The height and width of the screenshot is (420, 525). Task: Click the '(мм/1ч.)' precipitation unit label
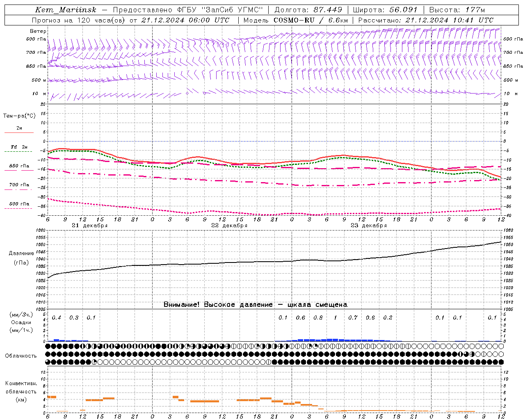click(x=21, y=330)
